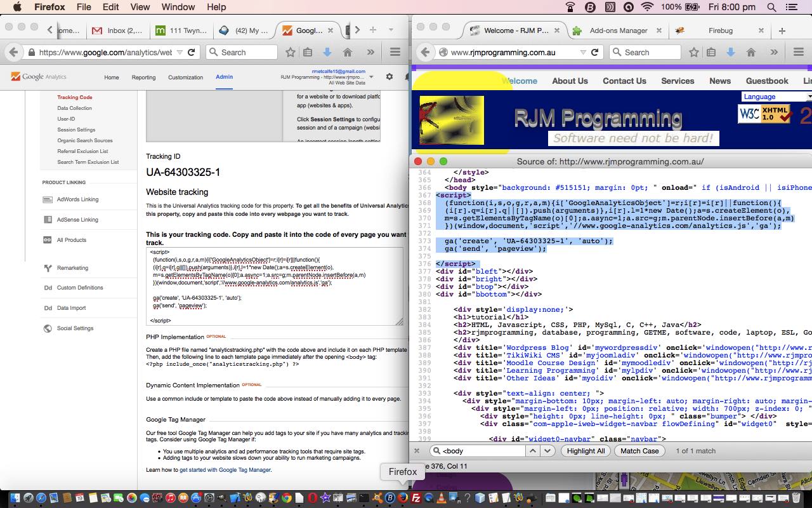812x508 pixels.
Task: Expand the URL history dropdown for rjmprogramming.com.au
Action: (584, 52)
